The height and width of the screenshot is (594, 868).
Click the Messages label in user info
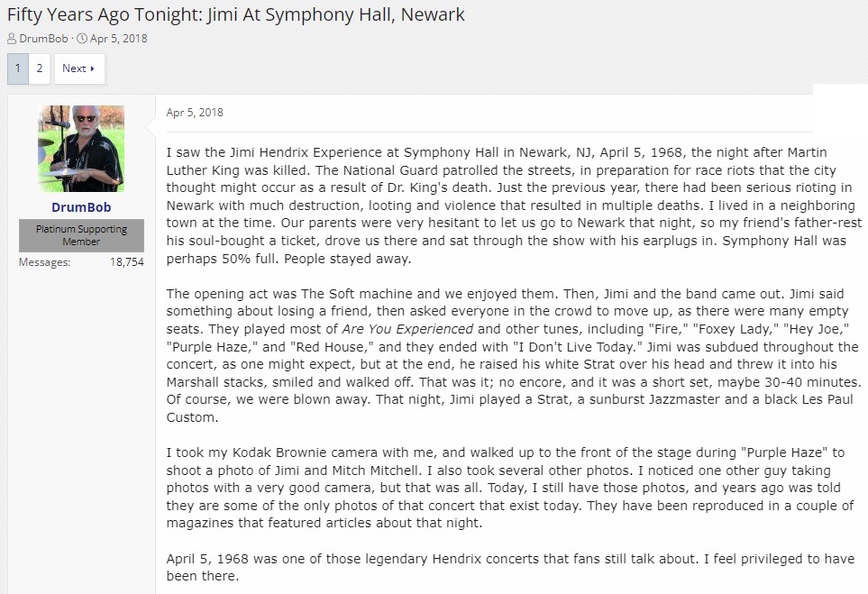click(x=44, y=262)
